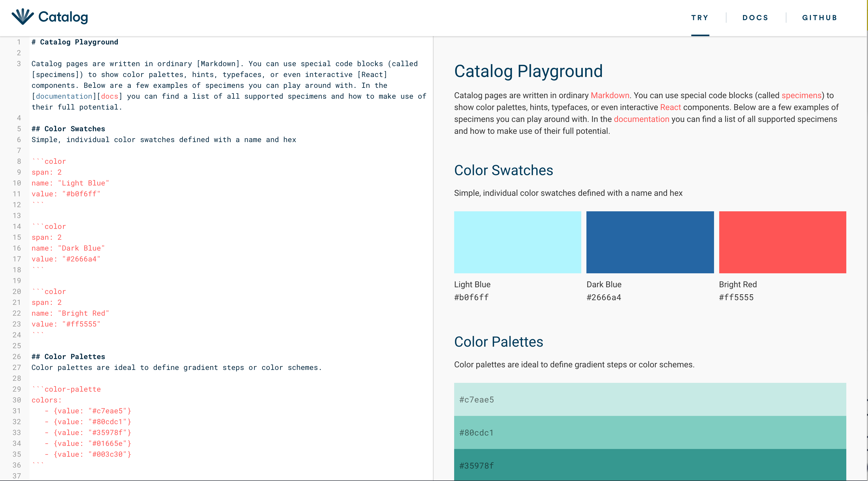Screen dimensions: 868x481
Task: Click the Color Palettes heading in preview
Action: (x=498, y=342)
